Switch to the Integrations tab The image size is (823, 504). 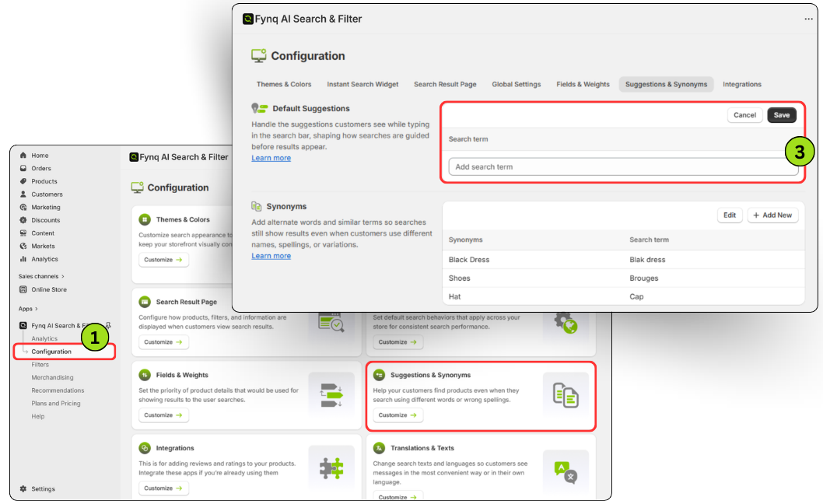pos(742,84)
